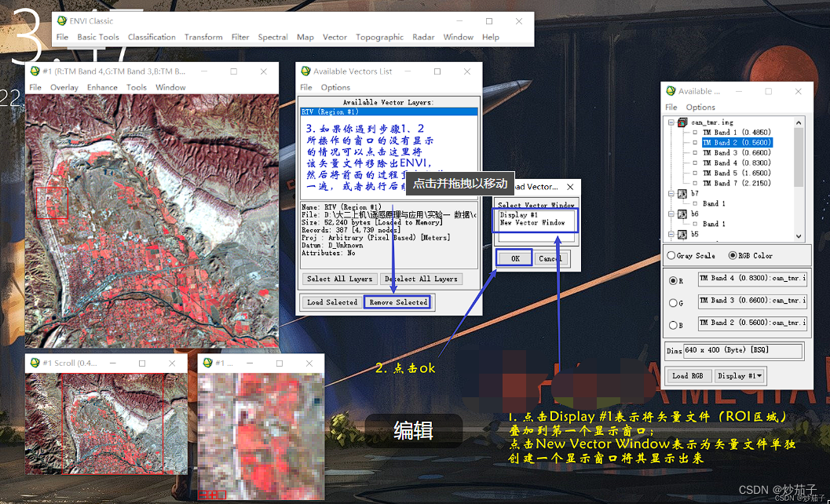Select TM Band 5 (1.6500)

[x=737, y=173]
